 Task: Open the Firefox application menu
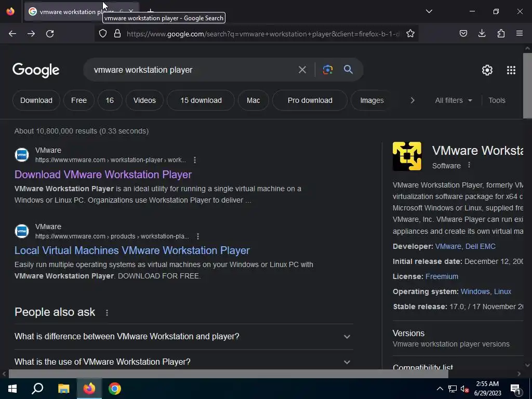520,34
